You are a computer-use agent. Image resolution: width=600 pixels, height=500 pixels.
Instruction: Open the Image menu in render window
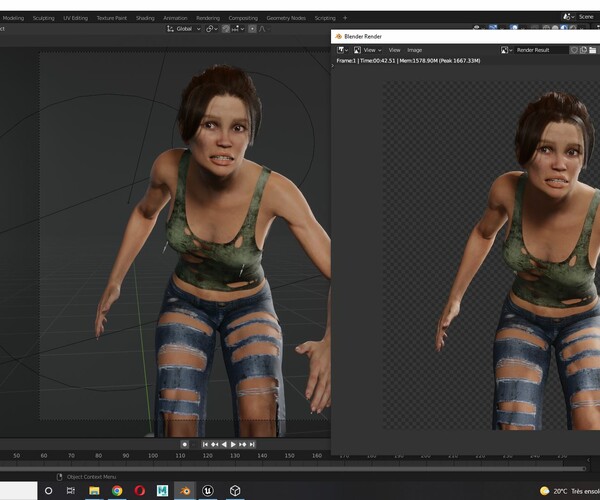click(414, 50)
